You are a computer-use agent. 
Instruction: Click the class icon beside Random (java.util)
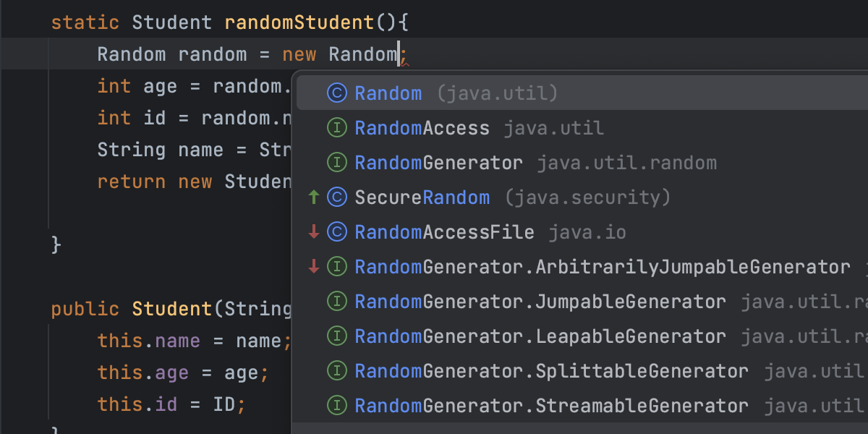tap(336, 93)
